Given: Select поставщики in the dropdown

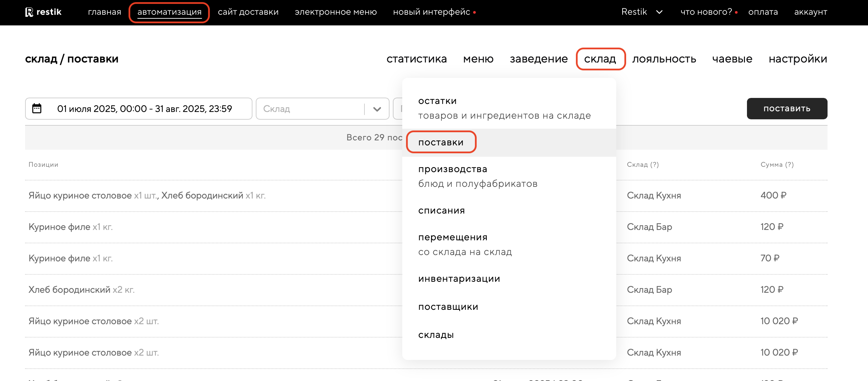Looking at the screenshot, I should [448, 307].
